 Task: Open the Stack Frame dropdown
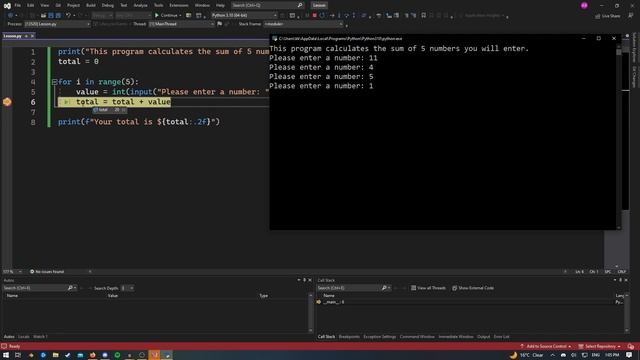303,24
